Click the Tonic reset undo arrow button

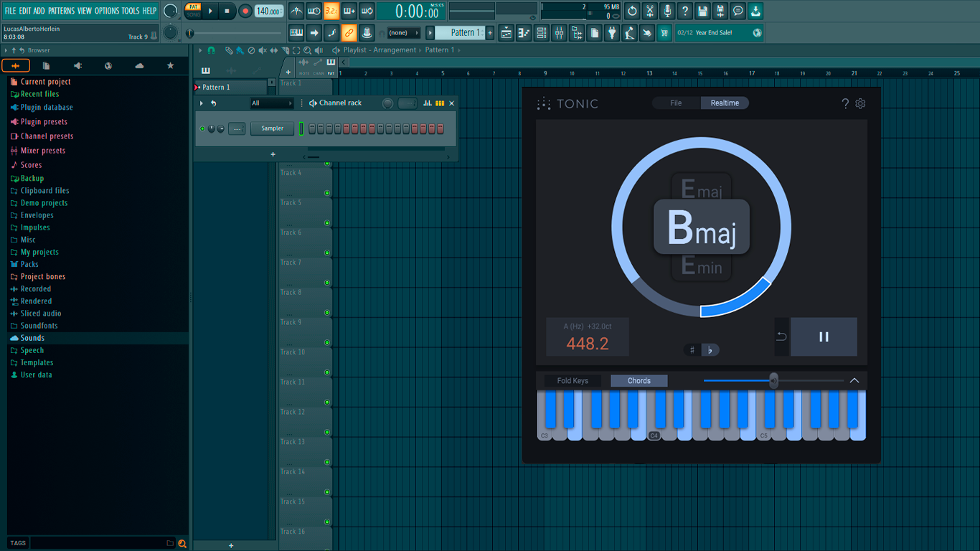[x=782, y=336]
